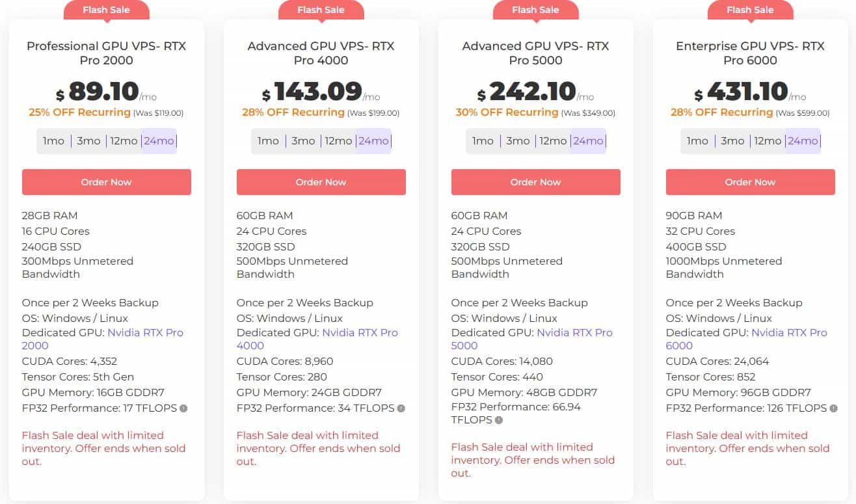
Task: Choose 3mo term on RTX Pro 4000 plan
Action: coord(303,141)
